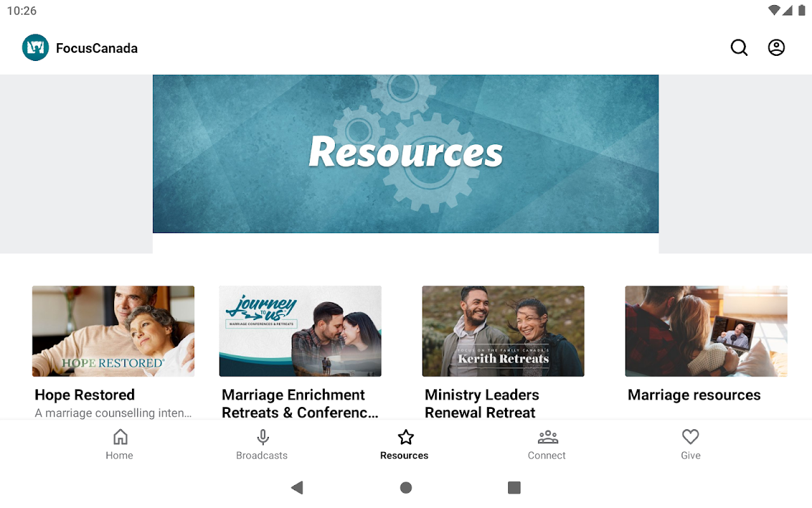The height and width of the screenshot is (508, 812).
Task: Tap the Resources banner image
Action: click(x=406, y=154)
